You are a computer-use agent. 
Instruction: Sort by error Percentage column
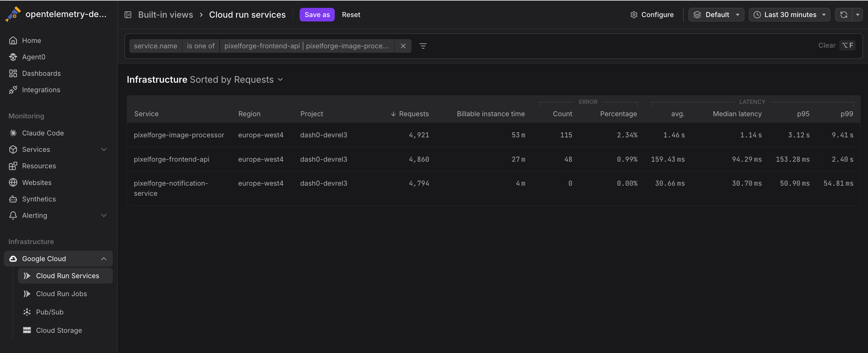pyautogui.click(x=618, y=114)
